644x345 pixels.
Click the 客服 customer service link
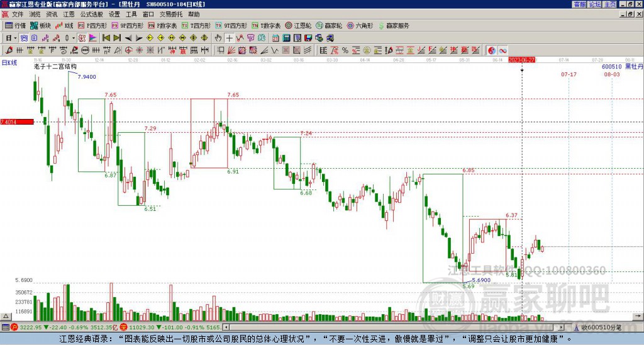pos(579,4)
